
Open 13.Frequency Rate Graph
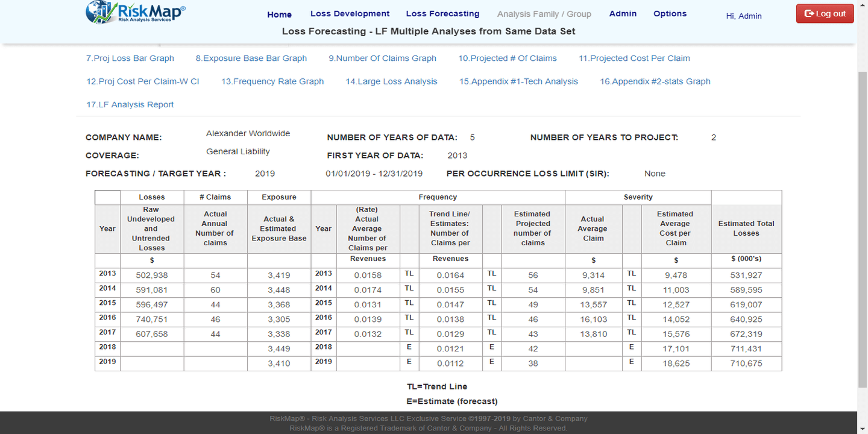tap(272, 81)
